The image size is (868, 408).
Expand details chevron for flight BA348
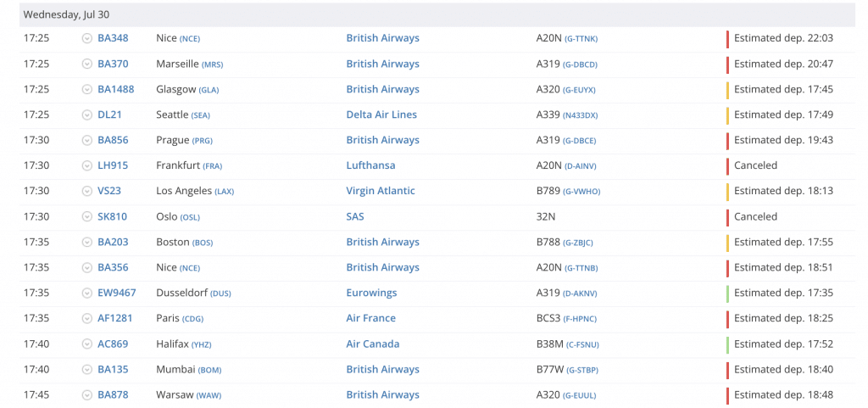86,38
